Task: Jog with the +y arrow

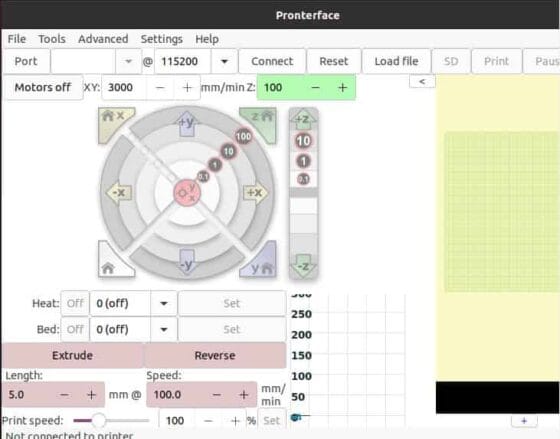Action: (187, 124)
